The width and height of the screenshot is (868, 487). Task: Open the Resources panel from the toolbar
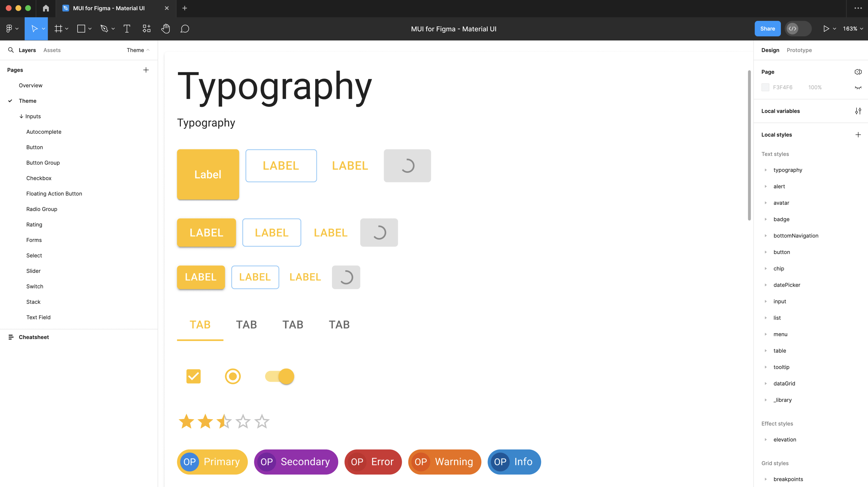pos(146,29)
